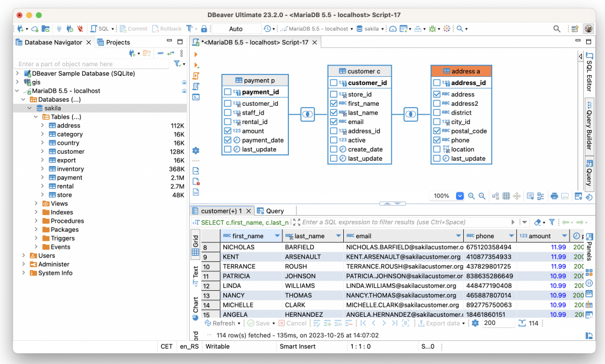Click the Commit button
The image size is (605, 364).
pyautogui.click(x=134, y=28)
